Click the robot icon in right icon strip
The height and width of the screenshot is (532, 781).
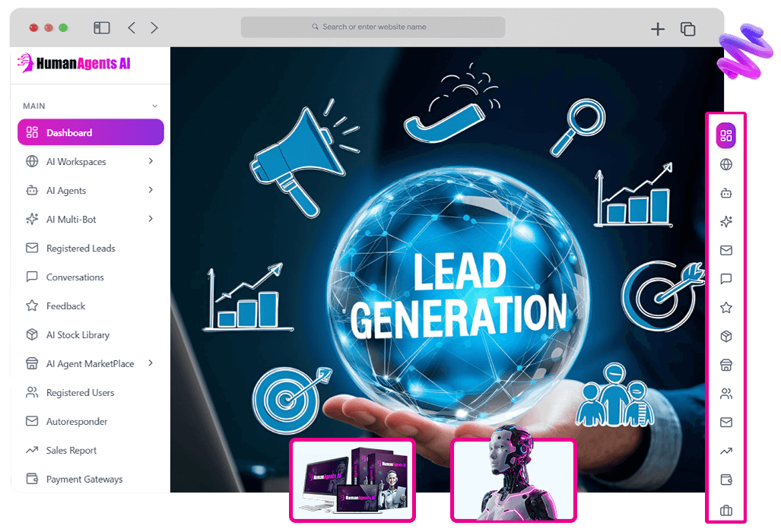pyautogui.click(x=725, y=193)
